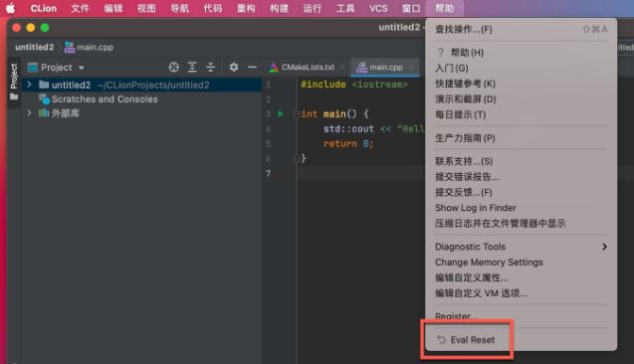Choose Change Memory Settings

521,263
